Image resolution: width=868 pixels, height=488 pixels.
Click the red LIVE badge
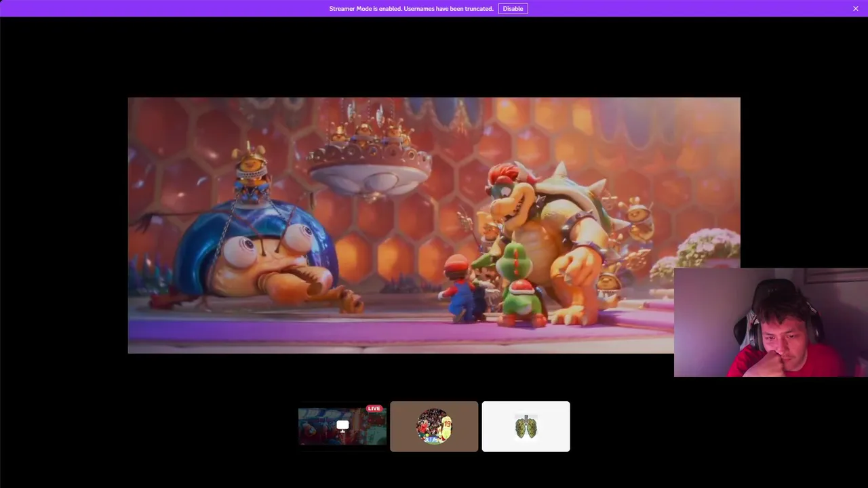coord(374,409)
